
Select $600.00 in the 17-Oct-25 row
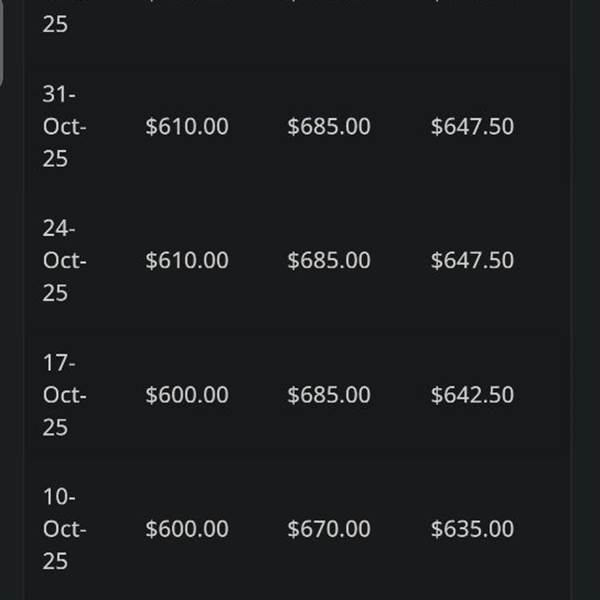click(187, 395)
